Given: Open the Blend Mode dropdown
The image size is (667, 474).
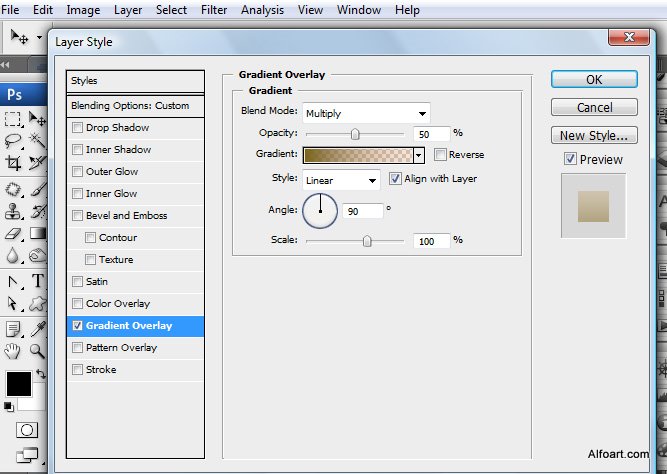Looking at the screenshot, I should click(366, 113).
